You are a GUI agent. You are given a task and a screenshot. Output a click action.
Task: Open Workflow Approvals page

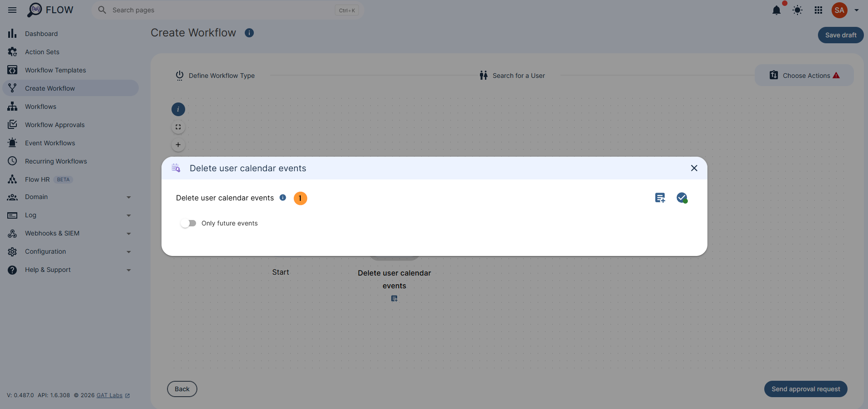71,125
